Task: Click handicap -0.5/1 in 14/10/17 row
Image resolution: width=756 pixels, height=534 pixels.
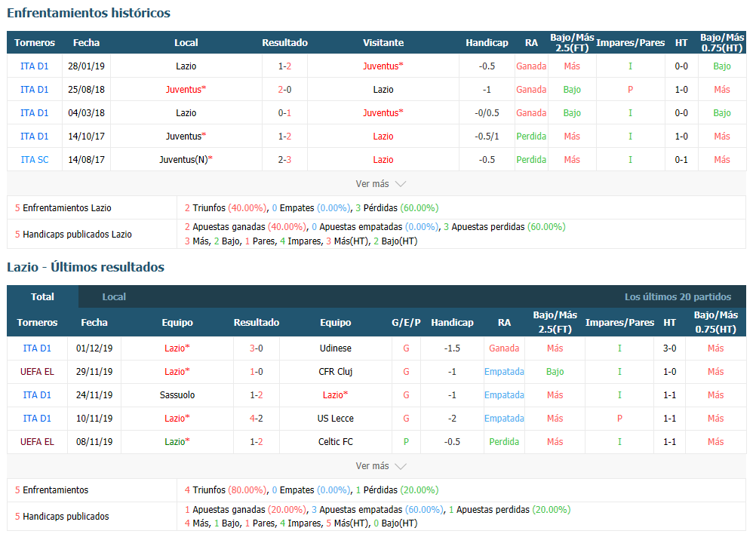Action: [487, 137]
